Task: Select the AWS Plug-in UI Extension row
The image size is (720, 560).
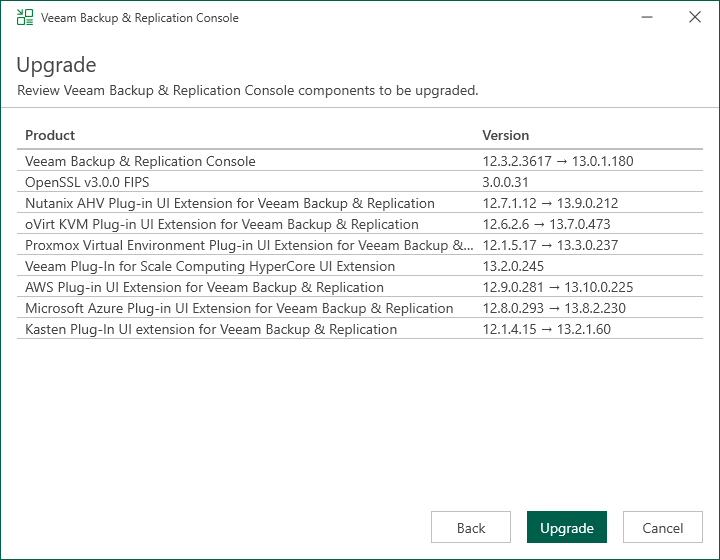Action: coord(360,287)
